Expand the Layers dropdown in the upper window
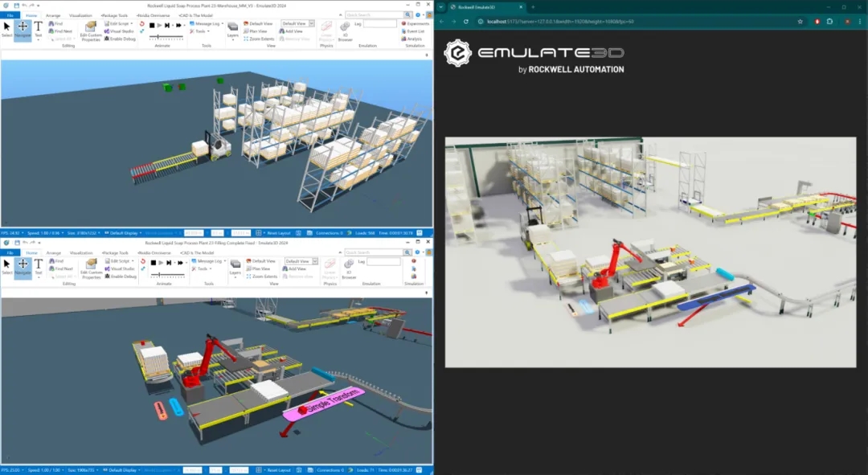868x475 pixels. pos(233,30)
